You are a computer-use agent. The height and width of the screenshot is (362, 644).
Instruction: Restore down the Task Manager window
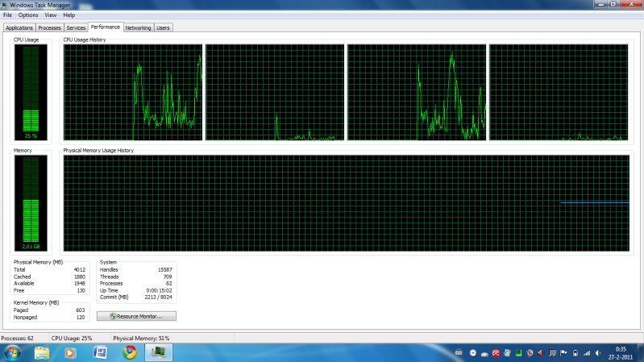pos(613,4)
